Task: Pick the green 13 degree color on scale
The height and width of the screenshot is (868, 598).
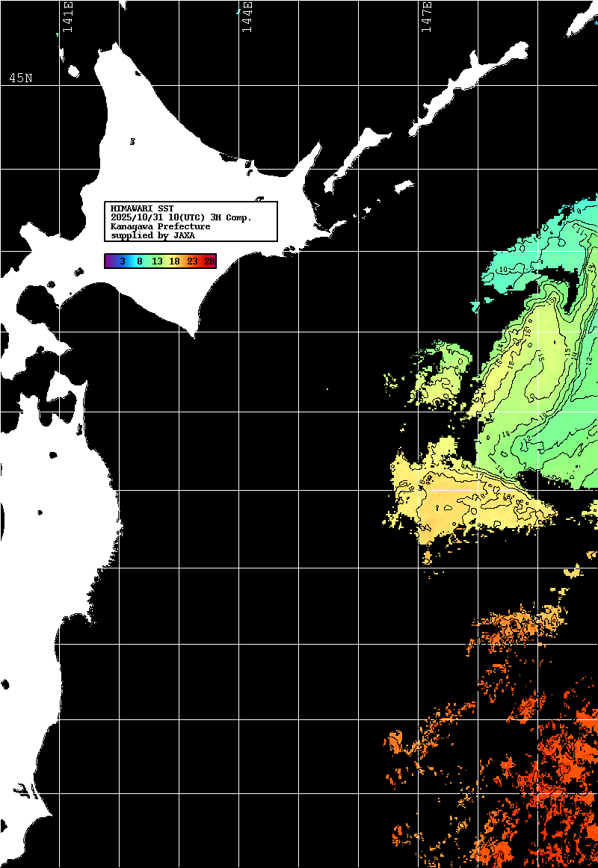Action: point(157,261)
